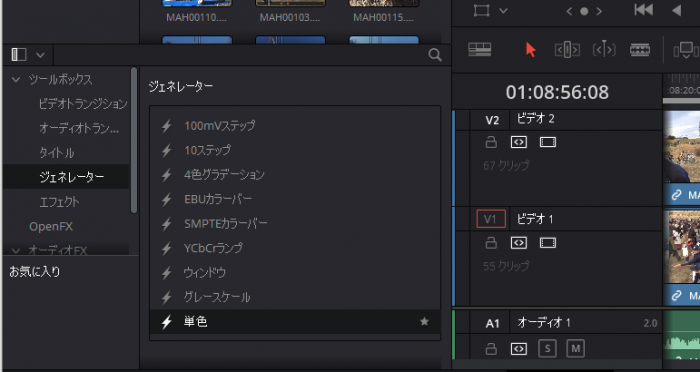Choose SMPTEカラーバー generator

click(x=295, y=223)
